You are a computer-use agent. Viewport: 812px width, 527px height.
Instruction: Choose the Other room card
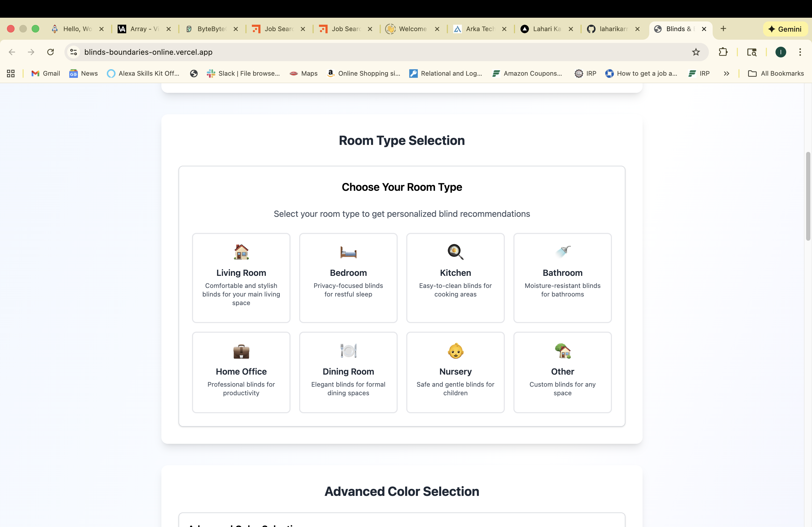pos(562,372)
